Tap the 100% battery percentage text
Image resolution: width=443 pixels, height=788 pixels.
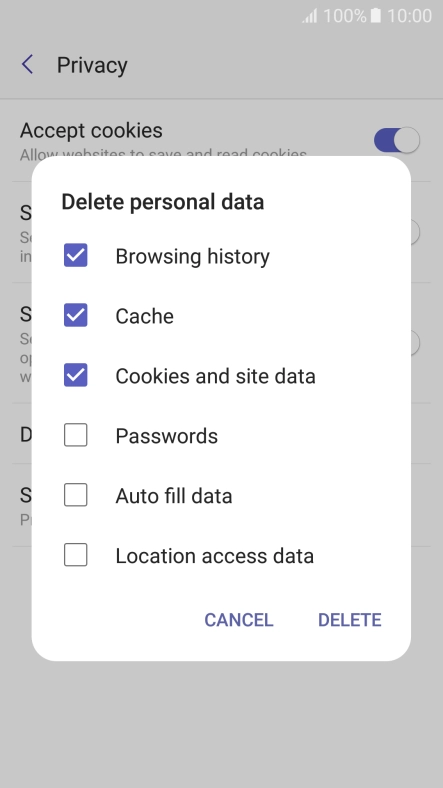pos(345,16)
